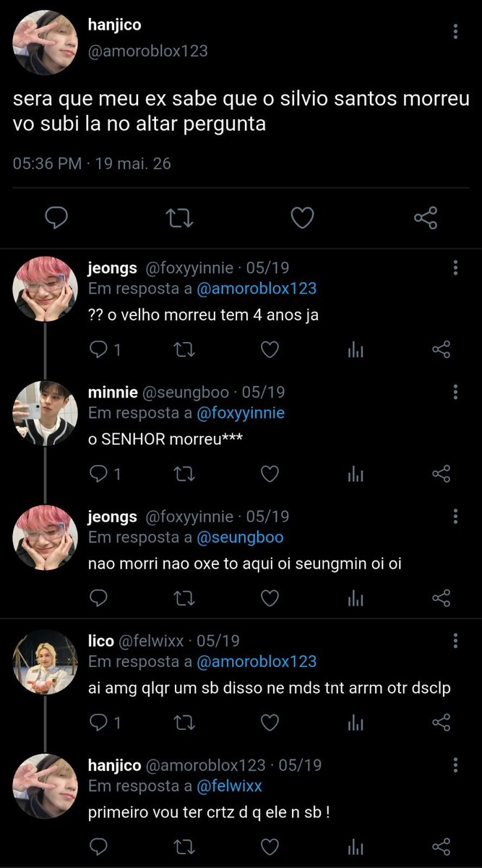Reply to hanjico's main tweet
This screenshot has height=868, width=482.
[x=57, y=216]
